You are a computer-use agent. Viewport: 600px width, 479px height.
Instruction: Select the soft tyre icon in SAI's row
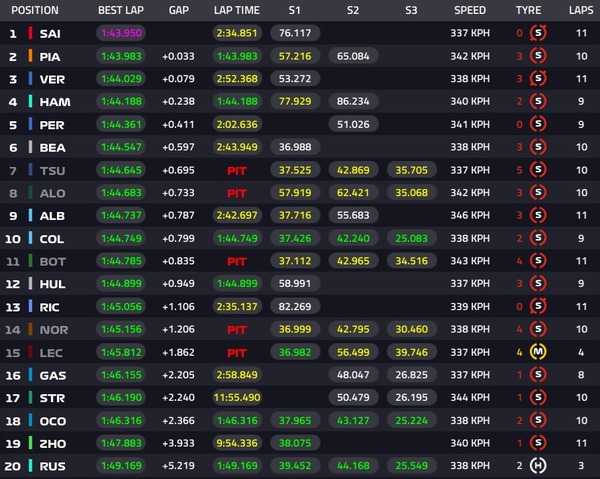(x=538, y=33)
